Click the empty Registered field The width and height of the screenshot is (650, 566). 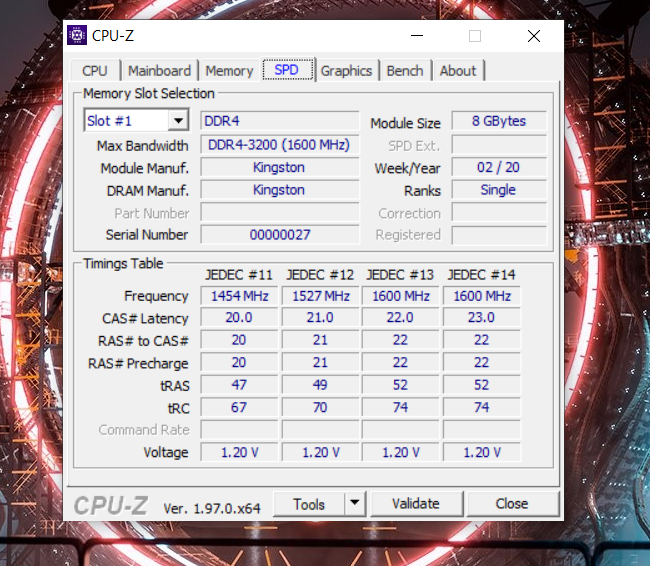coord(499,235)
